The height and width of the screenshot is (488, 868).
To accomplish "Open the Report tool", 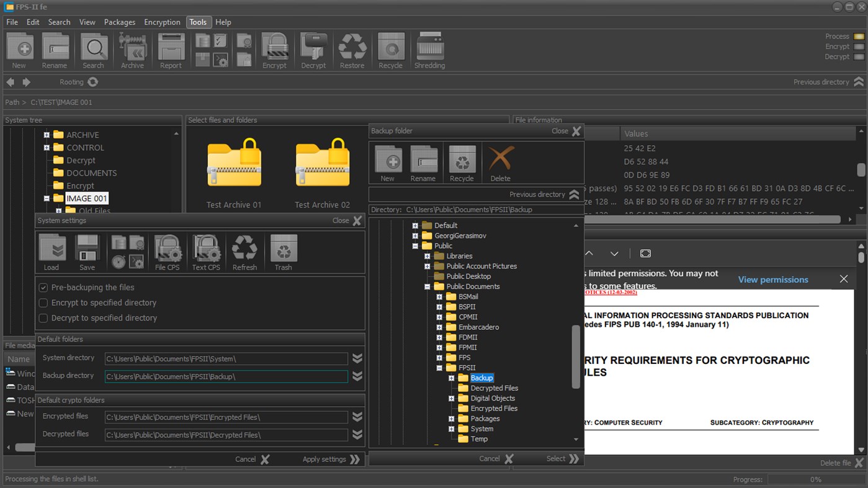I will (x=171, y=50).
